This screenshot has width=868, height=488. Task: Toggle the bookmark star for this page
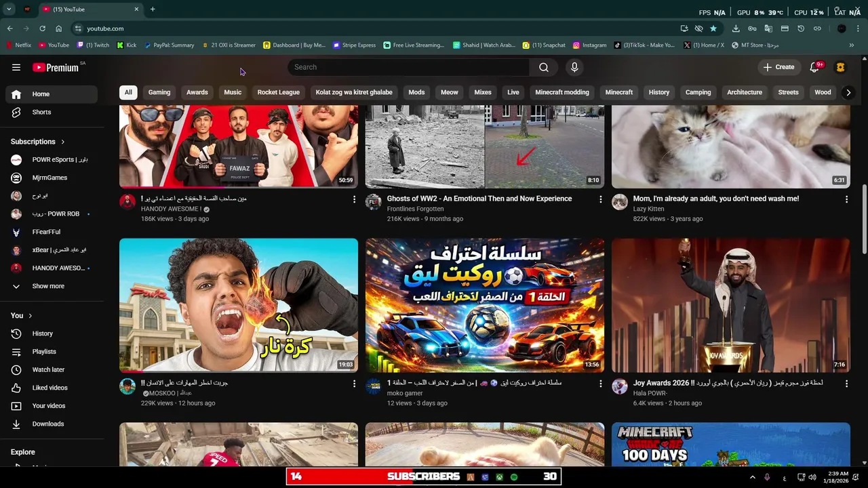click(x=713, y=28)
